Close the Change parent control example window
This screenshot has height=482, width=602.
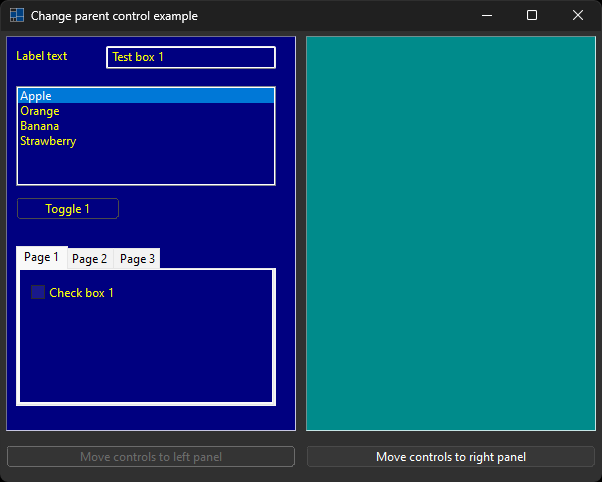pyautogui.click(x=578, y=16)
